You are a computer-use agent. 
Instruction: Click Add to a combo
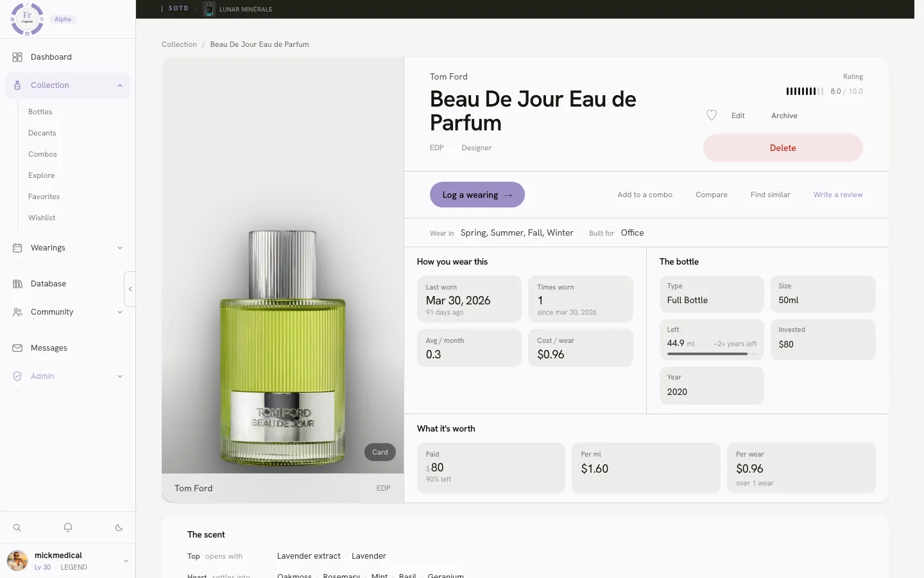[645, 195]
